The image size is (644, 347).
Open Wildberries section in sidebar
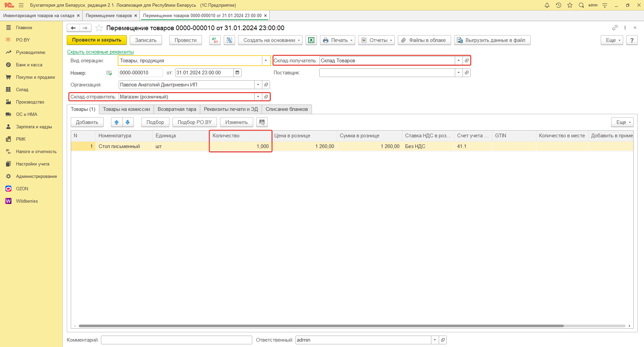[27, 201]
